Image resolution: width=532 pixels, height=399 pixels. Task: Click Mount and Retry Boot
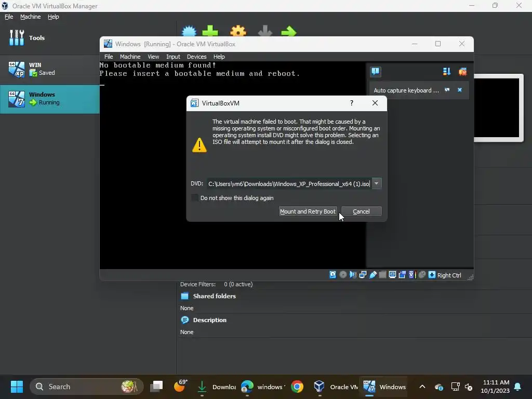[308, 211]
